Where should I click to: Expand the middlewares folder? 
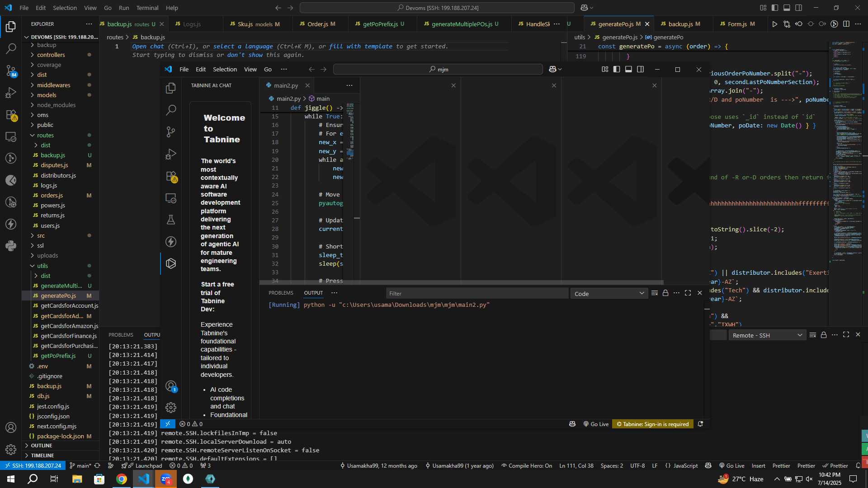pos(61,85)
